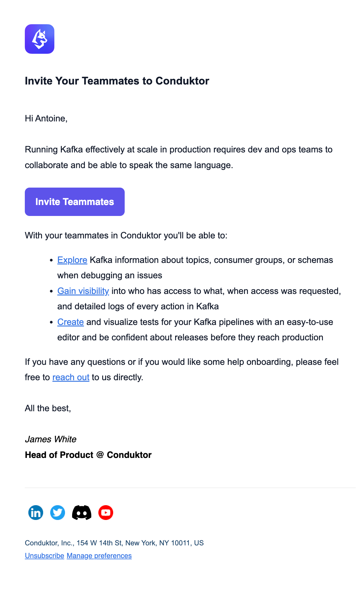Click the Conduktor logo at top
364x595 pixels.
click(x=40, y=39)
